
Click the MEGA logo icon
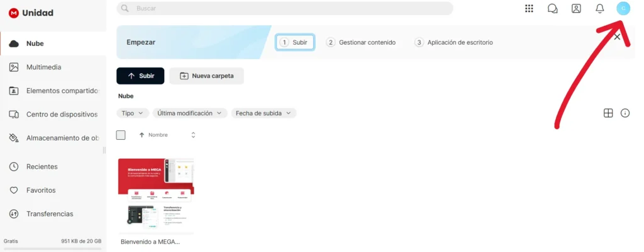[14, 13]
